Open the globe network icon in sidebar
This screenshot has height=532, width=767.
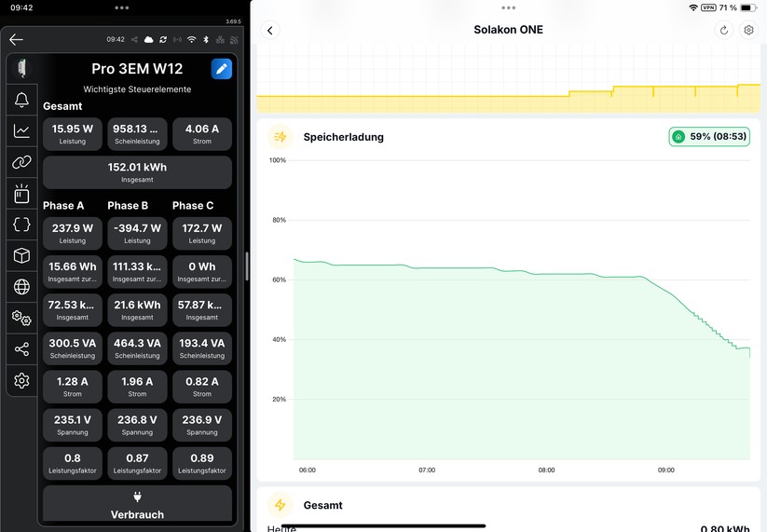(21, 287)
